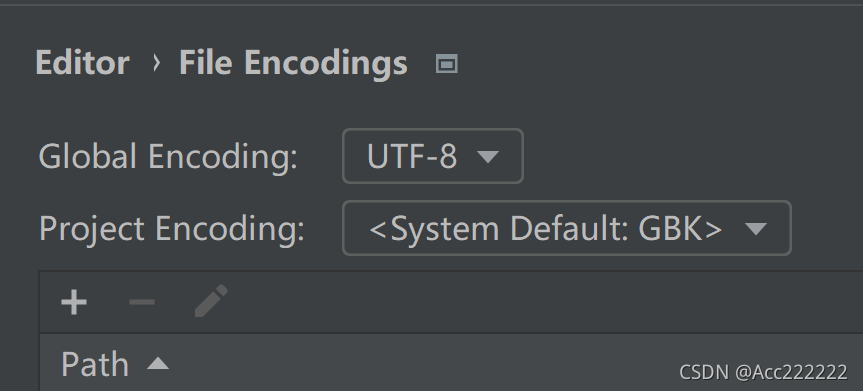Click the minus icon to remove entry
Viewport: 863px width, 391px height.
pos(142,302)
